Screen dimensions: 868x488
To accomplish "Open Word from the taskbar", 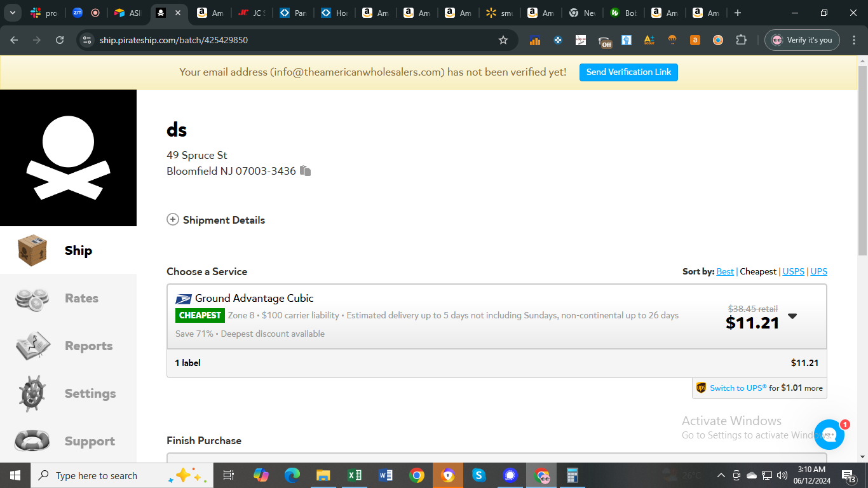I will (386, 475).
